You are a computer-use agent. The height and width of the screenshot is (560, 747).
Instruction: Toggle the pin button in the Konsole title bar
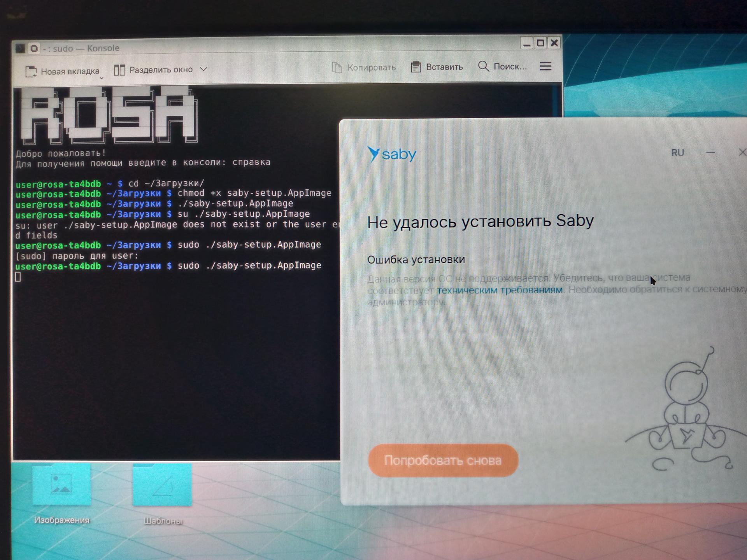click(x=34, y=49)
